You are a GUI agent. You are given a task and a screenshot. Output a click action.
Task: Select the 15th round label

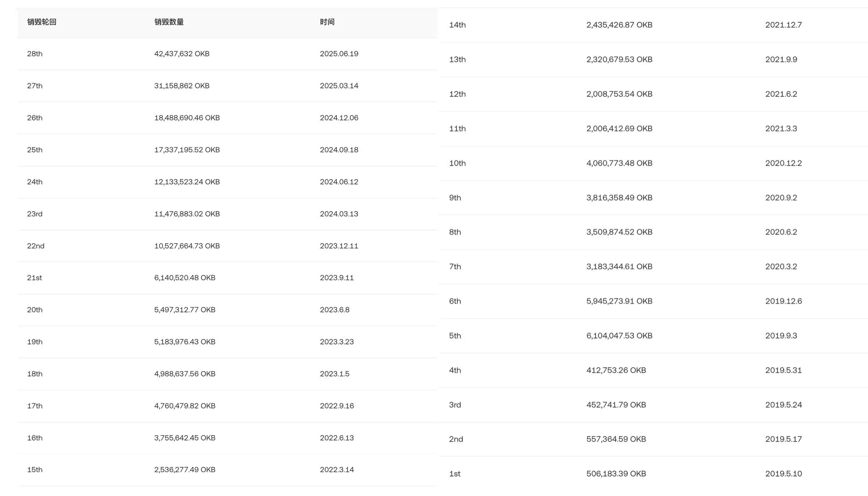click(x=35, y=470)
